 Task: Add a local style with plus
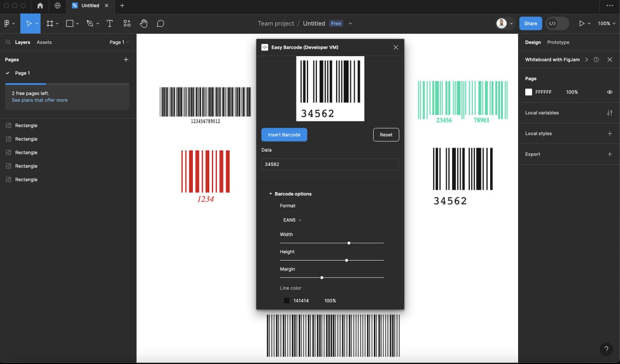point(609,134)
